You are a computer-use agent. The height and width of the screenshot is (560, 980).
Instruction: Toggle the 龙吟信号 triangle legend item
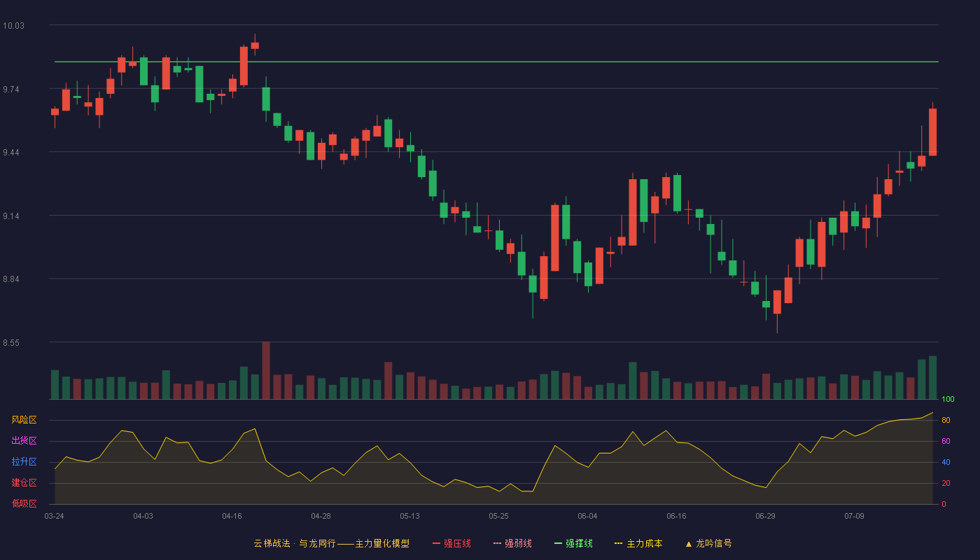pyautogui.click(x=708, y=543)
